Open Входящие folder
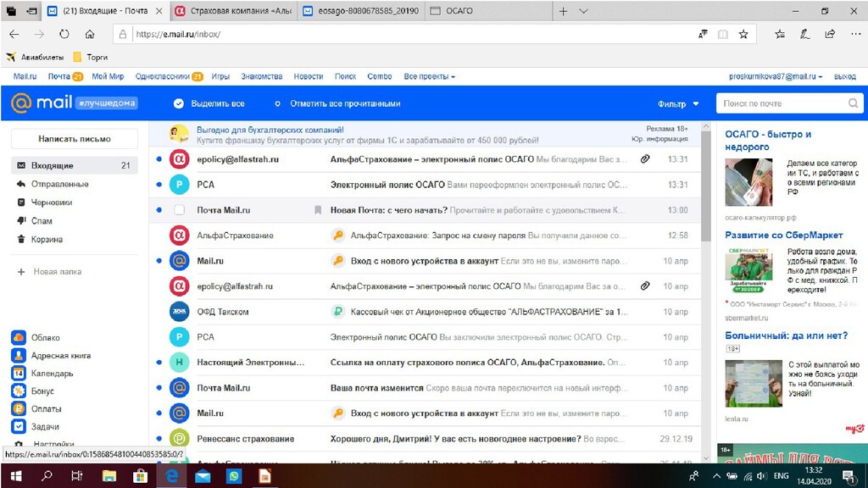The width and height of the screenshot is (868, 488). pos(75,165)
